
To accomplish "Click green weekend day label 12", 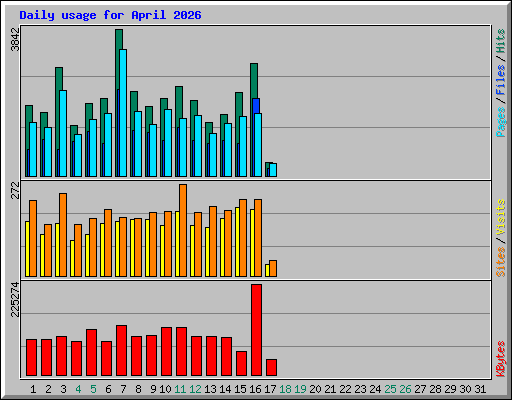I will pyautogui.click(x=195, y=389).
